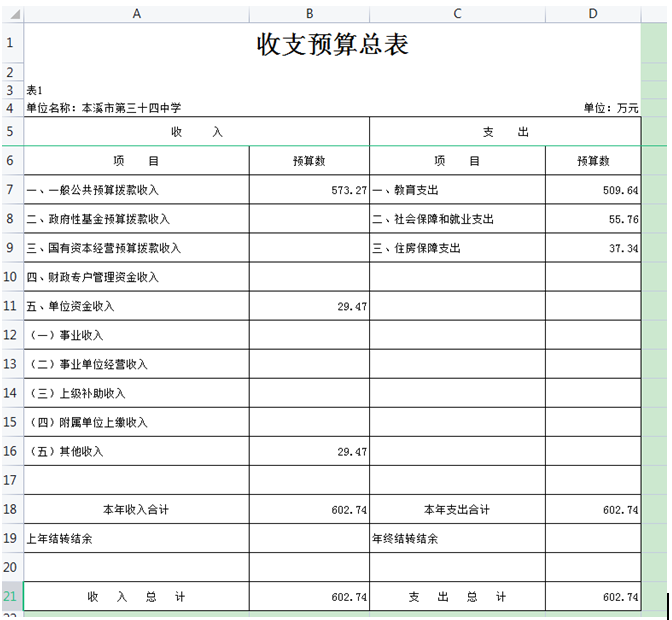672x620 pixels.
Task: Select the value 573.27
Action: pos(309,189)
